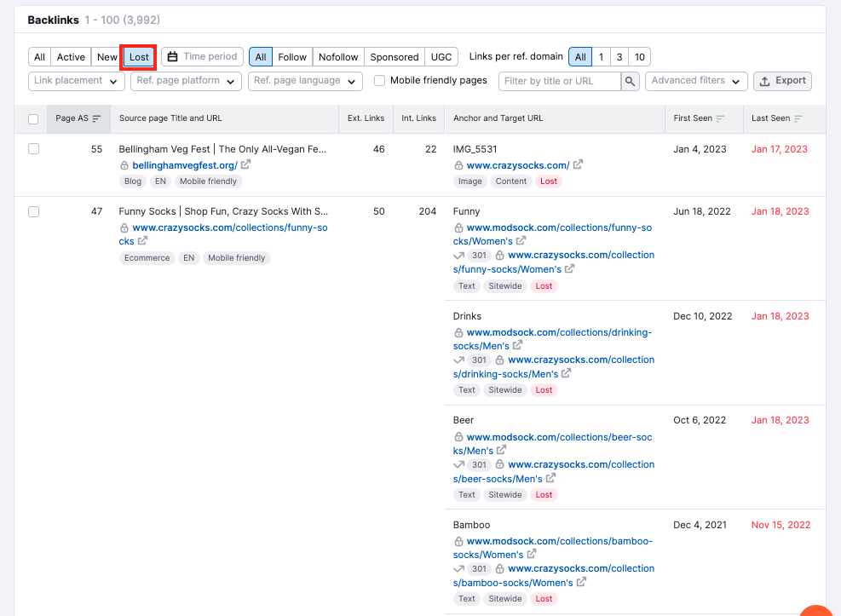Click the Ext. Links column header
The image size is (841, 616).
366,118
